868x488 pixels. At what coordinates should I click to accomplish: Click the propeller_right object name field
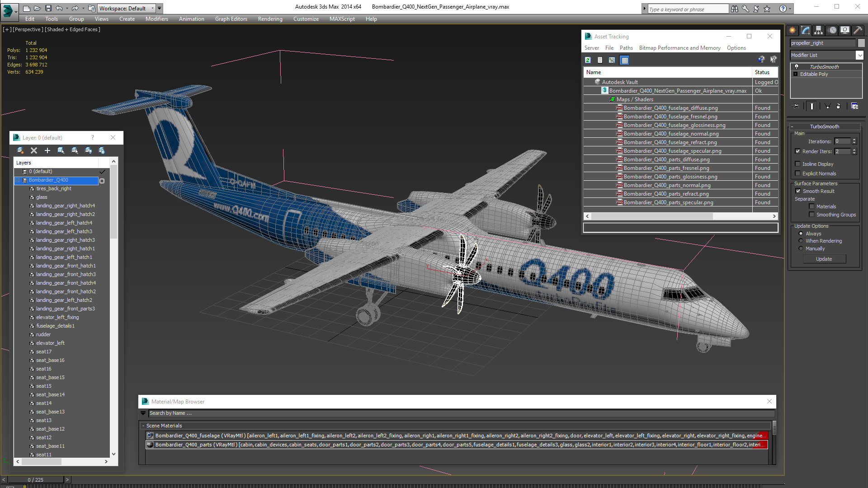tap(823, 43)
